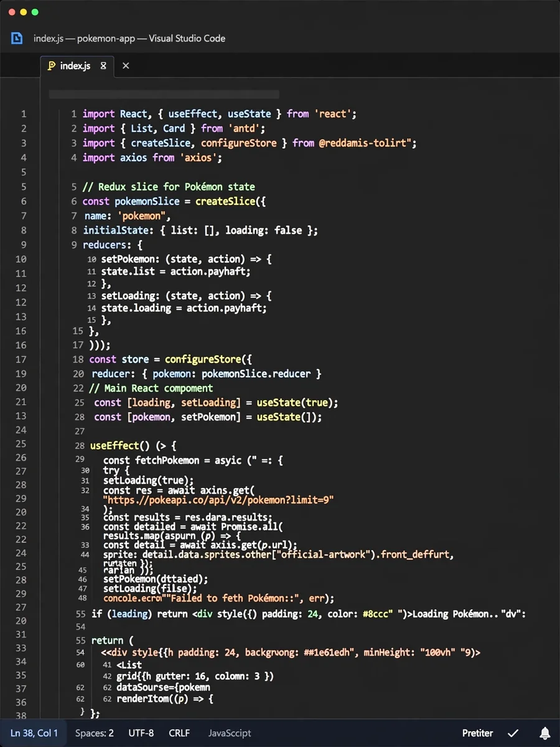Click the pokeapi.co URL string
560x747 pixels.
tap(219, 500)
